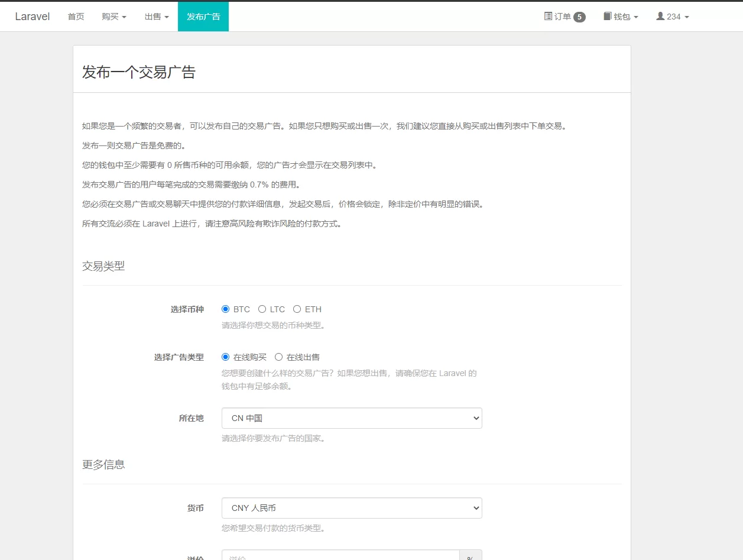Click the Laravel brand link
The width and height of the screenshot is (743, 560).
pos(33,17)
